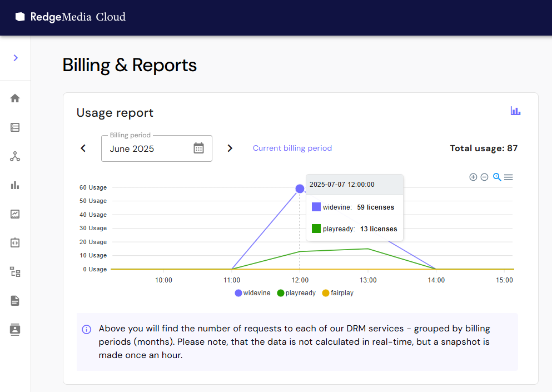Go to the previous billing period

(83, 148)
